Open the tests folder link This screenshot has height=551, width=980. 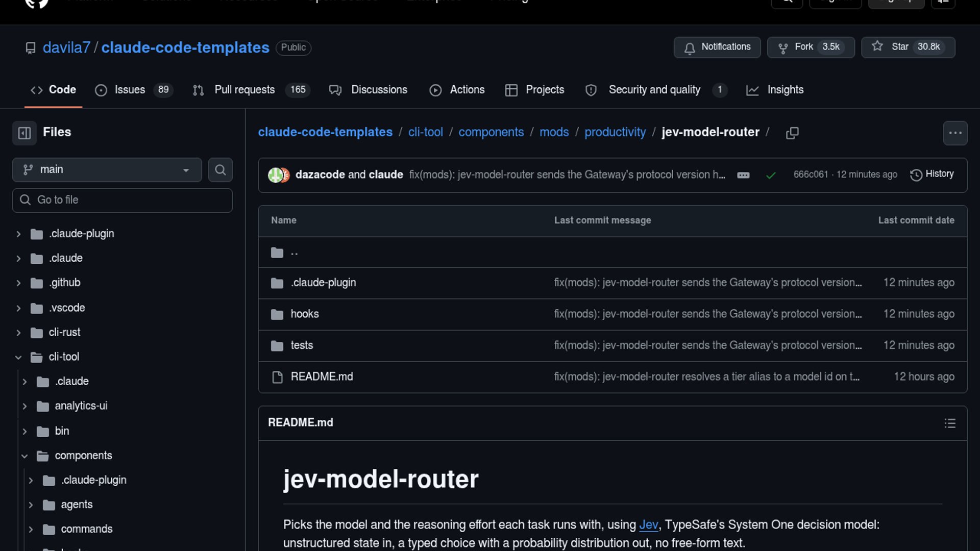(x=302, y=346)
